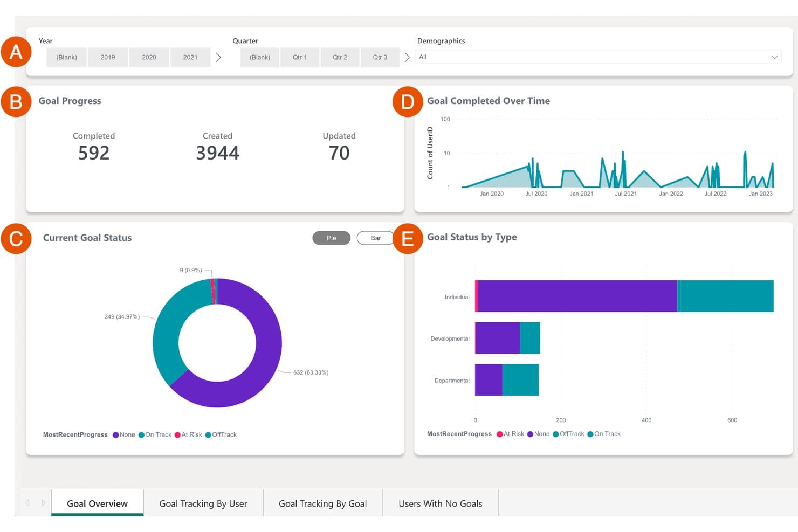The width and height of the screenshot is (798, 532).
Task: Click the Jan 2020 axis label
Action: click(x=492, y=194)
